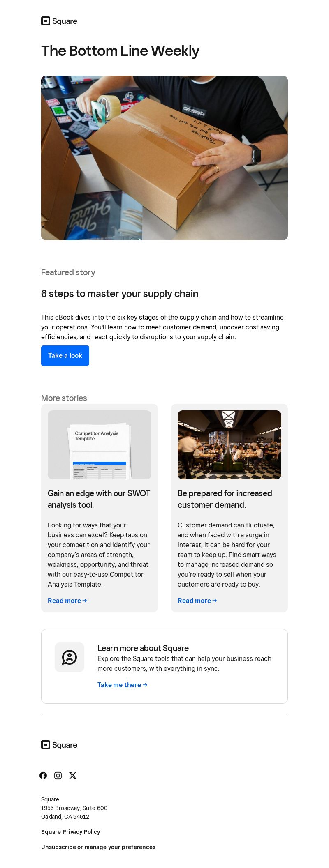Click the chat person icon beside Learn more
The image size is (329, 868).
pyautogui.click(x=70, y=657)
